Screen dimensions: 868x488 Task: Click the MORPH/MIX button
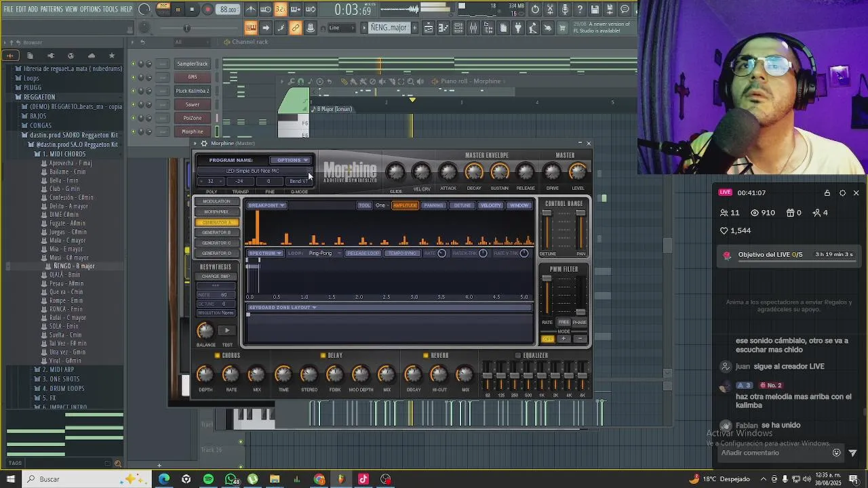click(216, 212)
